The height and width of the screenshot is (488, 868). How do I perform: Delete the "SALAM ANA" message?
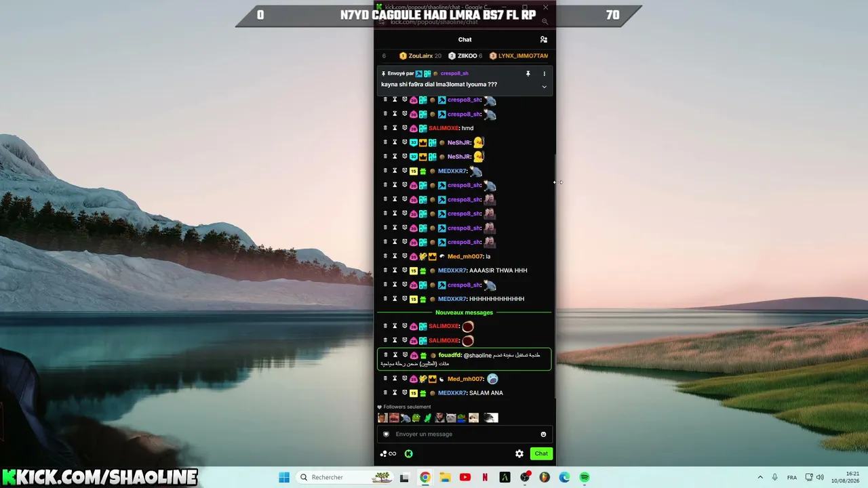pyautogui.click(x=385, y=393)
